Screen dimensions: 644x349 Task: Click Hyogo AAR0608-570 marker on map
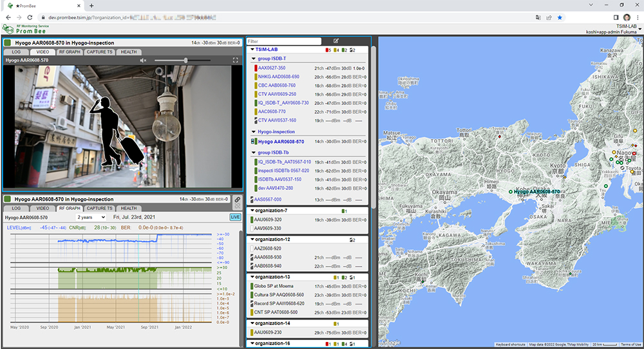click(511, 192)
